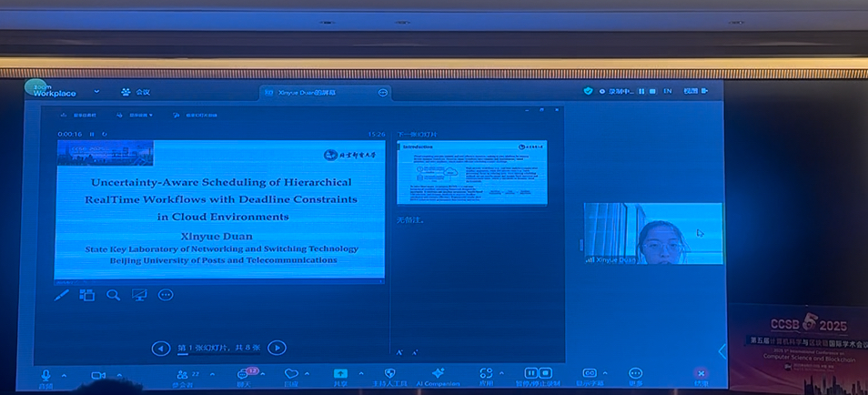The image size is (868, 395).
Task: Click Show Taskbar in presenter view
Action: coord(78,116)
